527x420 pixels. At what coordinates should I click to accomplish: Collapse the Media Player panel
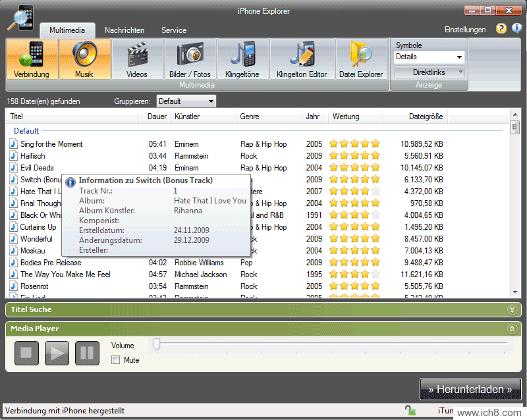512,328
